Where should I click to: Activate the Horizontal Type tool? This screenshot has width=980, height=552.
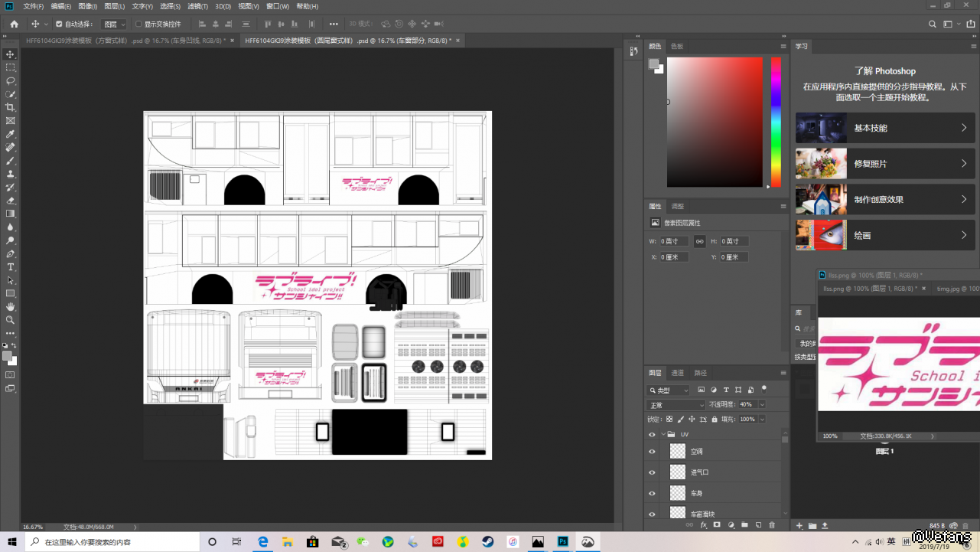pyautogui.click(x=11, y=267)
